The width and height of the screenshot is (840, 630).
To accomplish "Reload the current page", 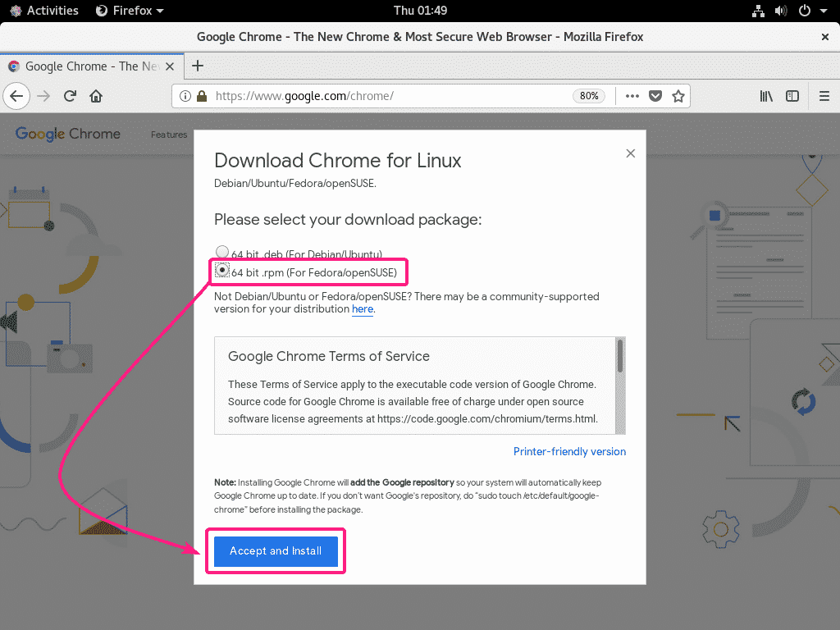I will pyautogui.click(x=70, y=96).
